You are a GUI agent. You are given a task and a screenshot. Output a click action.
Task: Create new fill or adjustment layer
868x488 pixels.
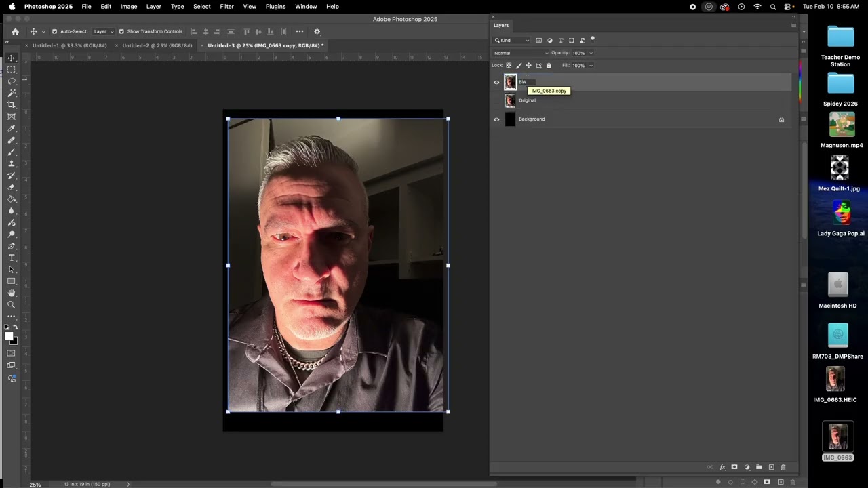(747, 467)
